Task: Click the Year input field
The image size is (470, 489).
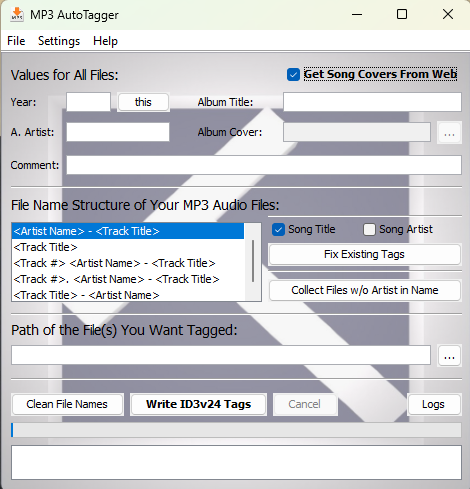Action: click(x=88, y=102)
